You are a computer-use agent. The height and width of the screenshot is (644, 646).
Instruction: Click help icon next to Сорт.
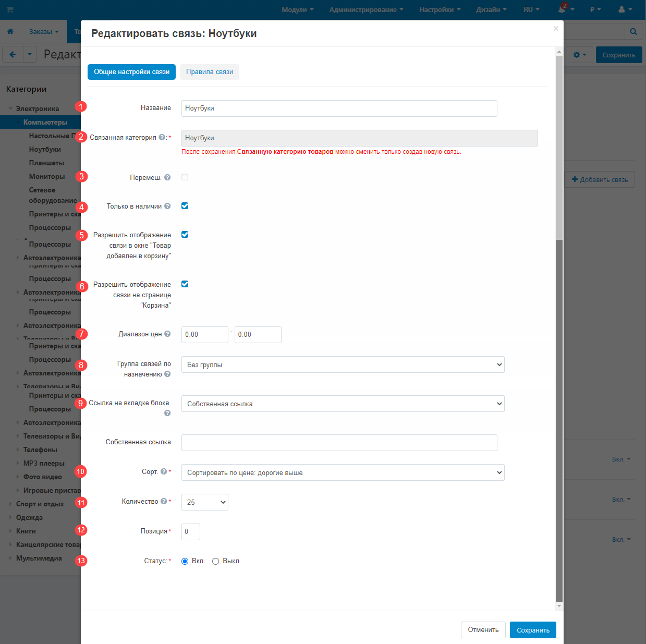click(x=164, y=471)
